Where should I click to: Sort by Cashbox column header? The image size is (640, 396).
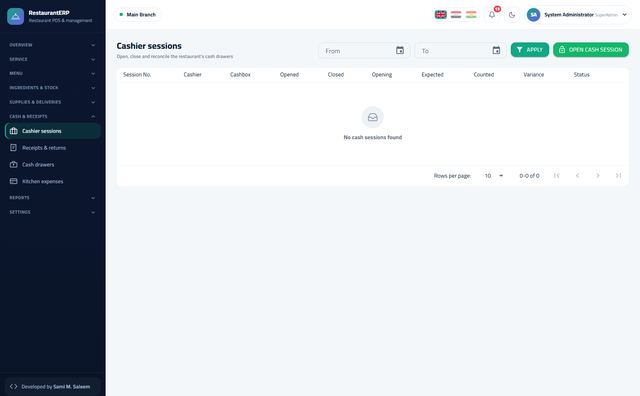(x=240, y=75)
